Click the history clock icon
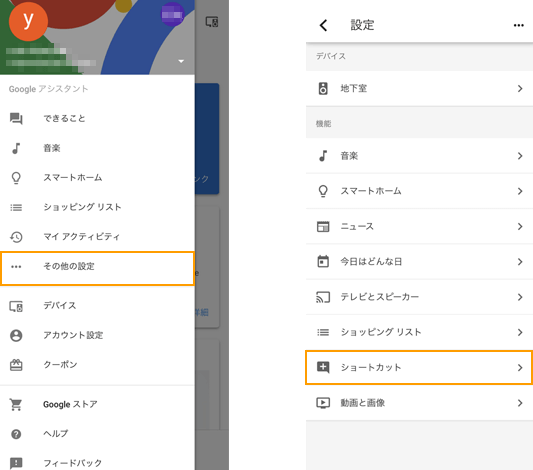Image resolution: width=533 pixels, height=470 pixels. [16, 237]
